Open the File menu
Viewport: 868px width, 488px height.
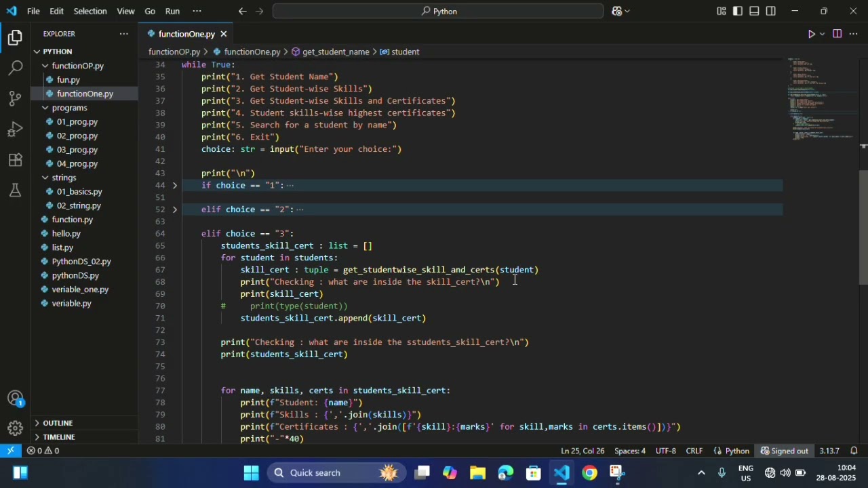tap(33, 11)
